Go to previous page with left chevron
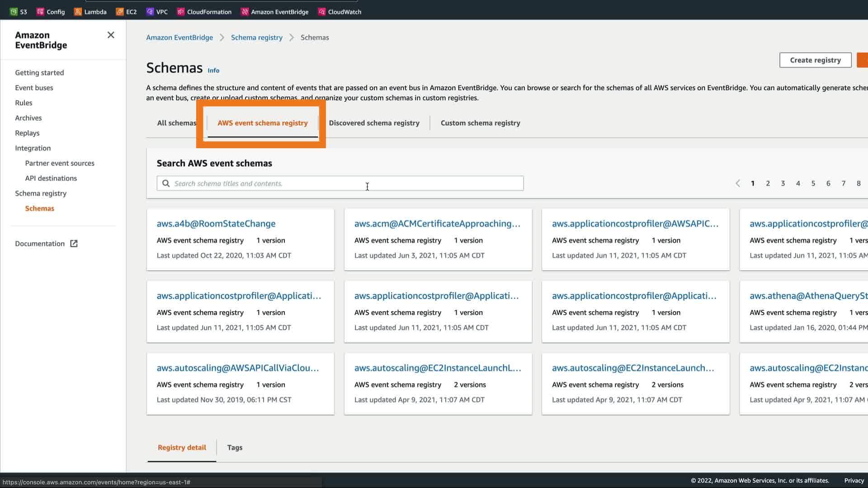868x488 pixels. point(738,183)
